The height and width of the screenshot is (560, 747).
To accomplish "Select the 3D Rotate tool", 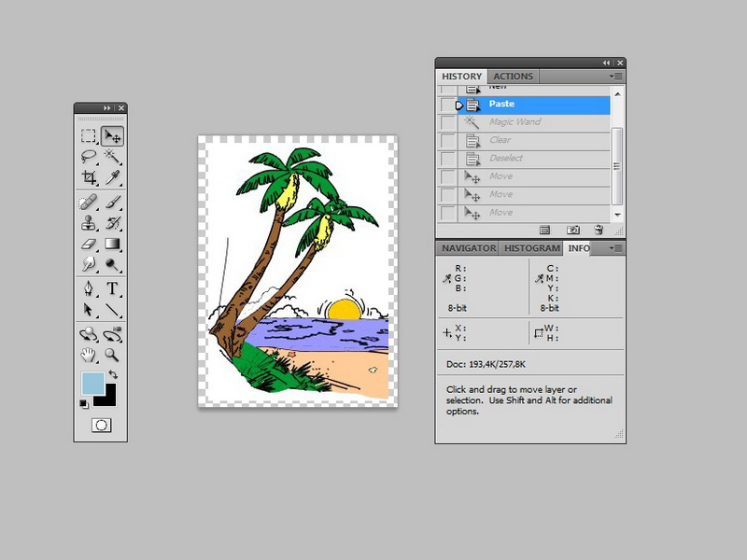I will tap(88, 334).
